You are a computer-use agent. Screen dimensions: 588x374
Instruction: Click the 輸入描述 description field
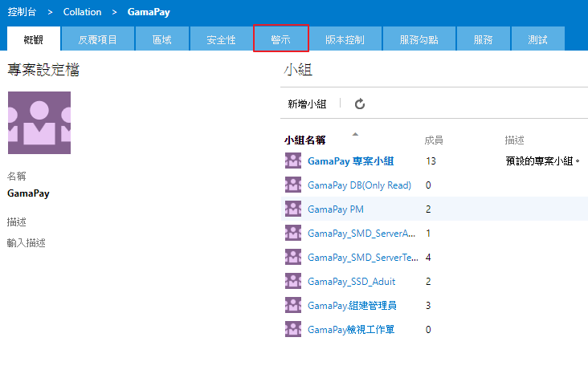click(x=26, y=242)
